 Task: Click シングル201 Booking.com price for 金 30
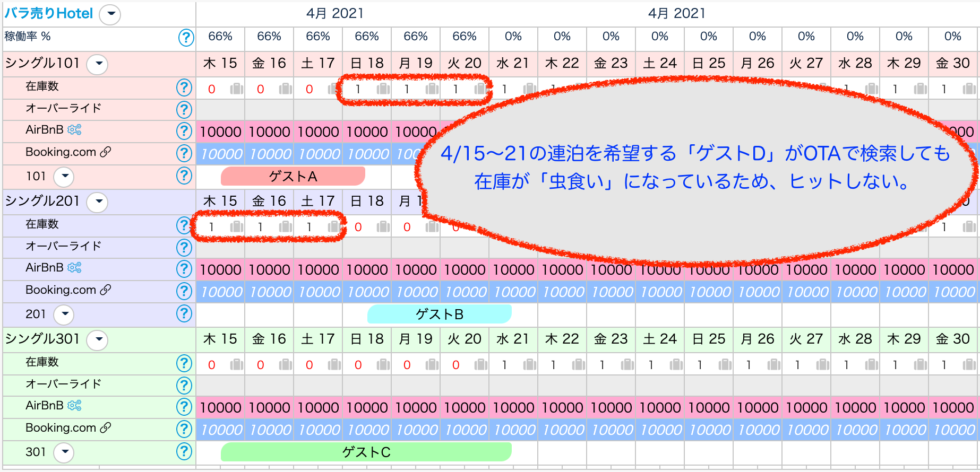click(x=954, y=292)
